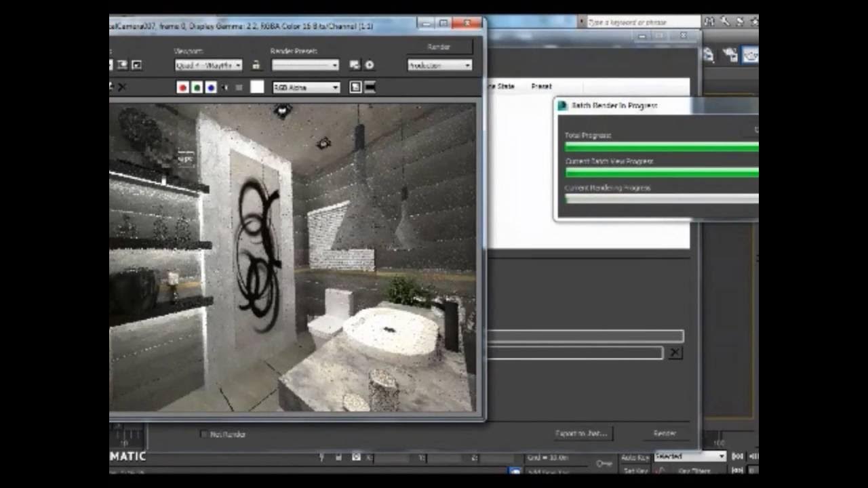Toggle the red channel button
Screen dimensions: 868x488
[182, 87]
